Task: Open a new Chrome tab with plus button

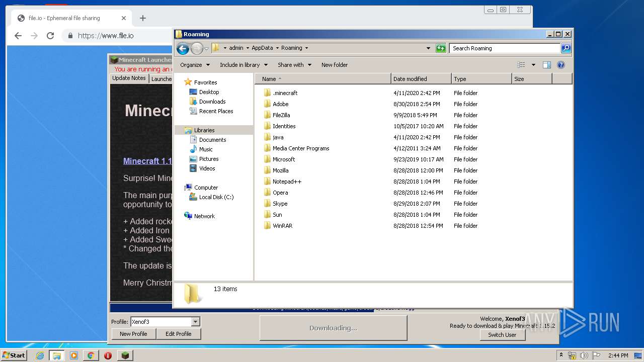Action: pos(143,18)
